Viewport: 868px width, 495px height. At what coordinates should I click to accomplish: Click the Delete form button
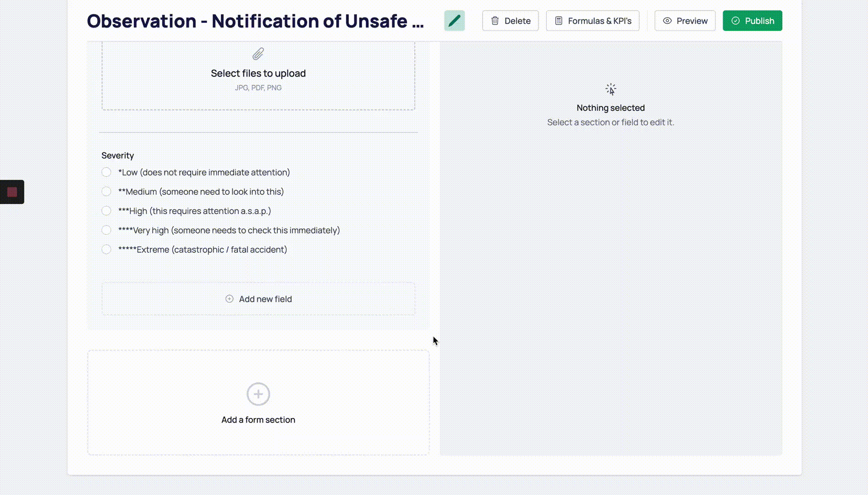(510, 21)
